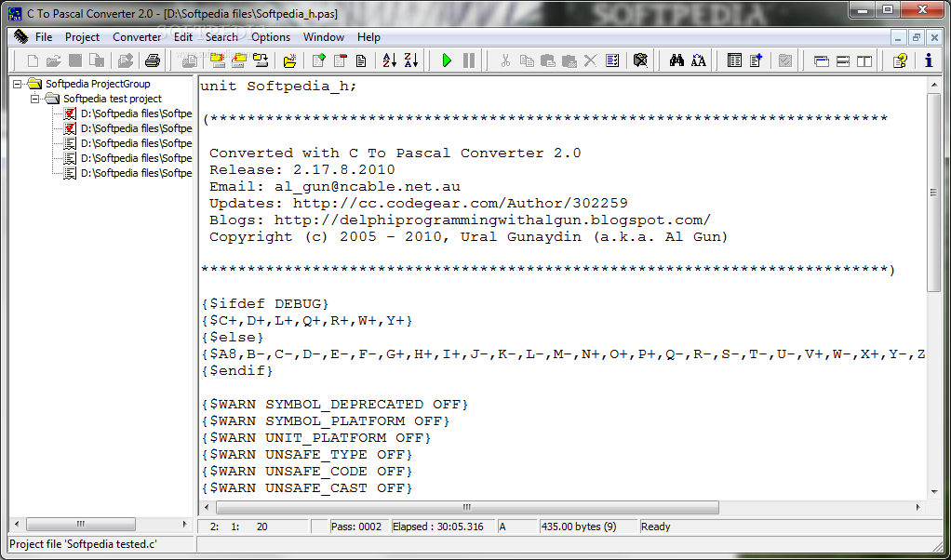The width and height of the screenshot is (951, 560).
Task: Sort files ascending with the A-Z icon
Action: [x=390, y=60]
